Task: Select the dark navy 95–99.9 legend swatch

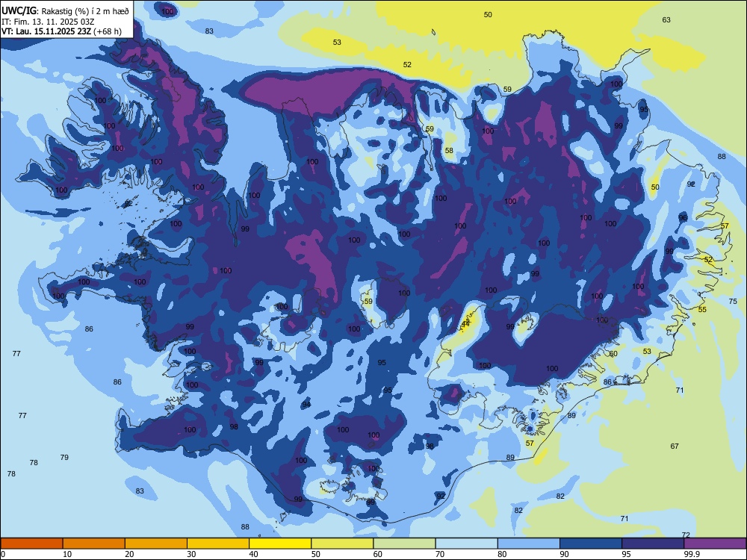Action: [653, 544]
